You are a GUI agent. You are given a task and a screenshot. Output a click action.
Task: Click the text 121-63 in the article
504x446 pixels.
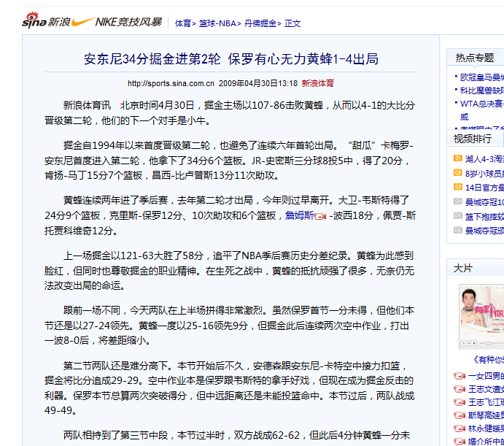point(137,255)
